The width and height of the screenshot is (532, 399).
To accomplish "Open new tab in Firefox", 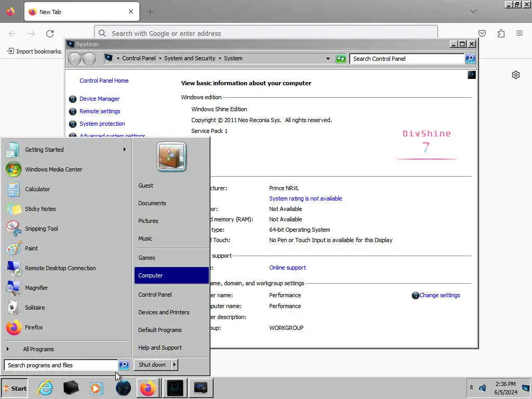I will pyautogui.click(x=150, y=12).
